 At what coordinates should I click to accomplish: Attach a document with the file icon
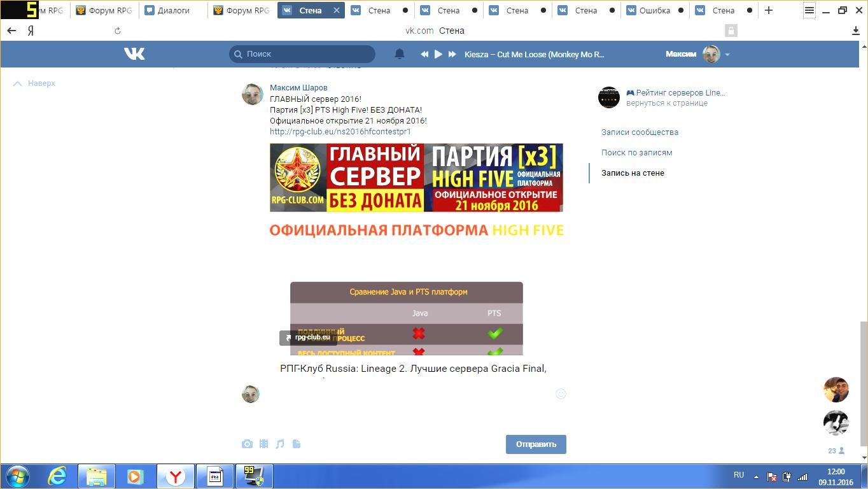tap(297, 444)
